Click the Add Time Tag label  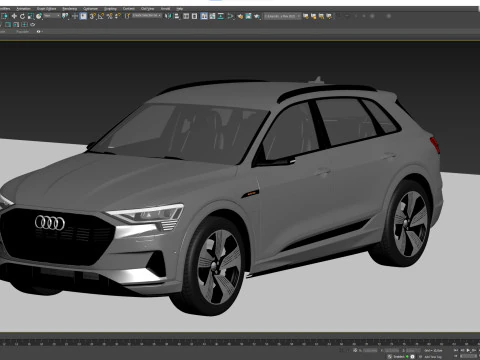(x=433, y=357)
